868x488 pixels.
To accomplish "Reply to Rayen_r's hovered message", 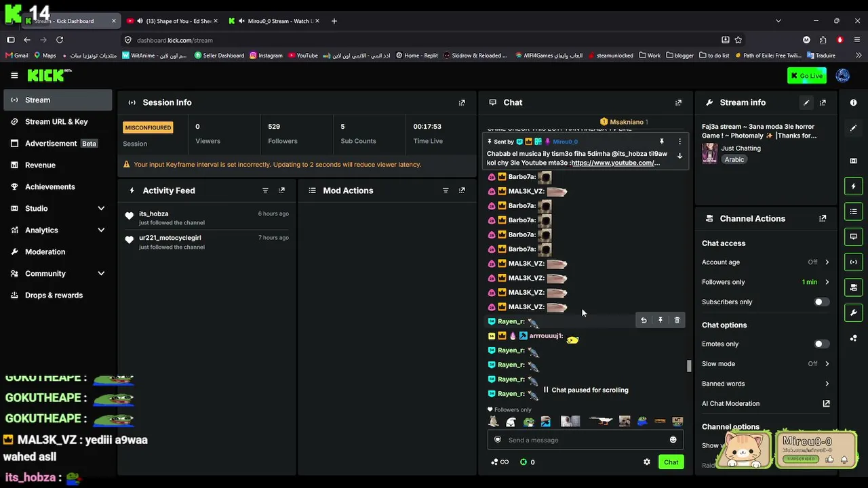I will tap(644, 320).
